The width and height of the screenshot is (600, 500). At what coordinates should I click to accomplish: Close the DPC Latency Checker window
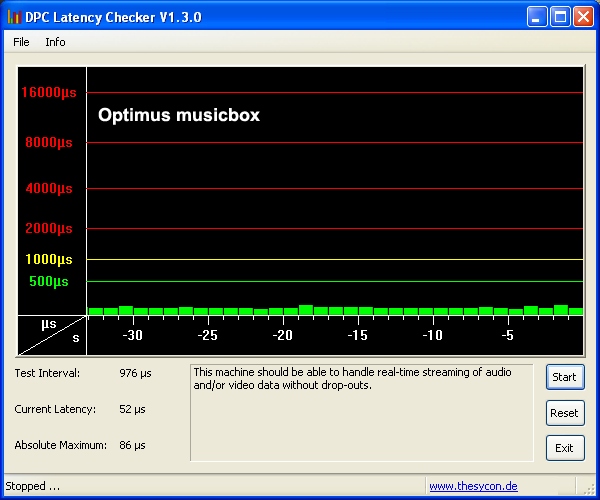coord(583,16)
